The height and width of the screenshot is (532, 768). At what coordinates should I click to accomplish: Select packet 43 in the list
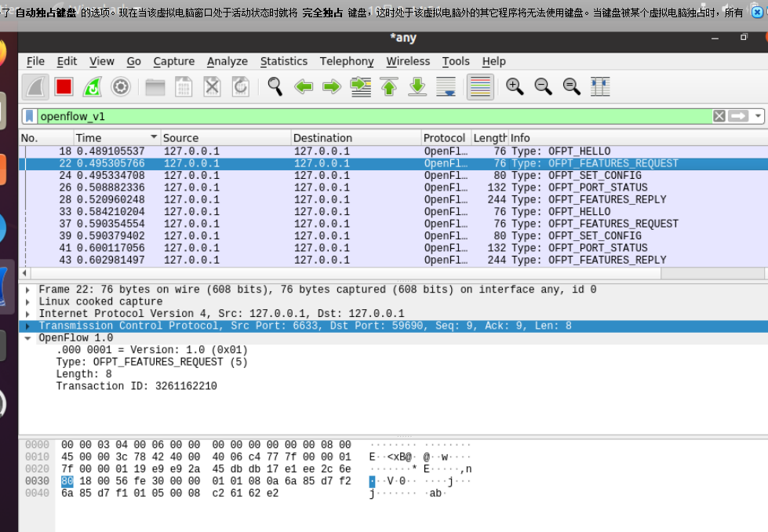pos(393,261)
